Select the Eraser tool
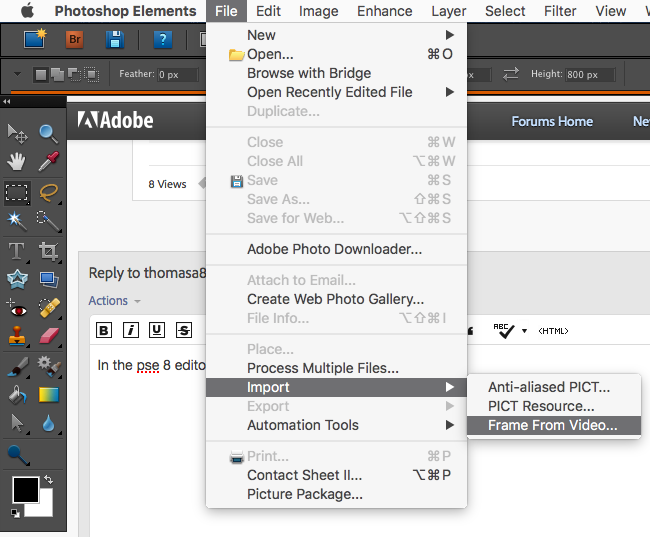The image size is (650, 537). (49, 336)
